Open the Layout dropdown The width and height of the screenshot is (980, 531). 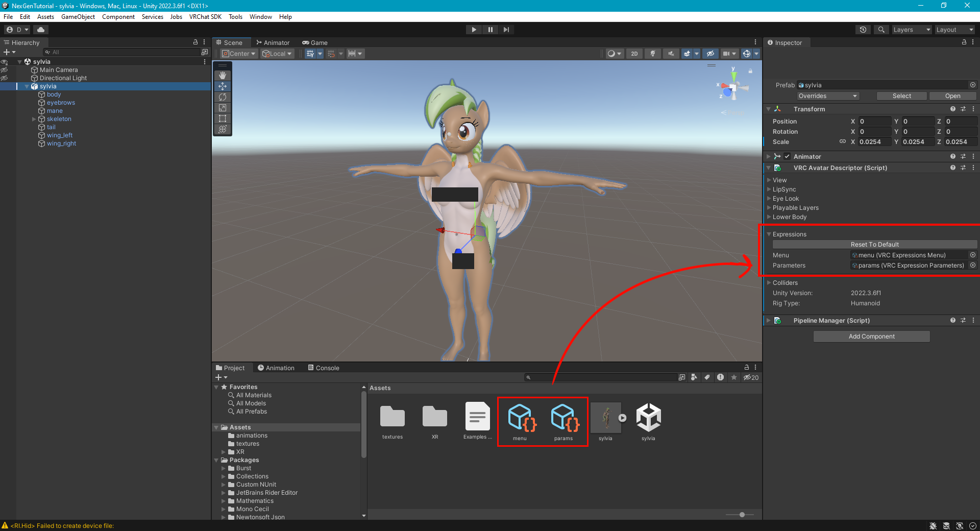(954, 30)
